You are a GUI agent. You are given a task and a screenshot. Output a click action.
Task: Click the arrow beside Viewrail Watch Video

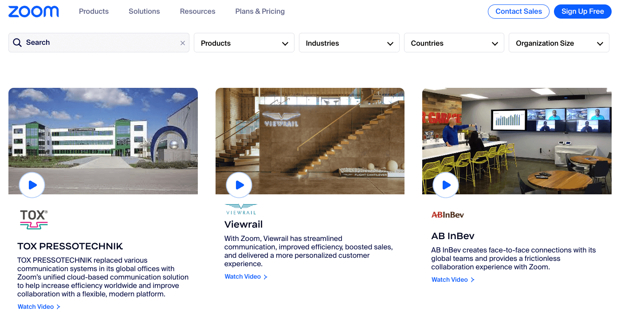(265, 277)
